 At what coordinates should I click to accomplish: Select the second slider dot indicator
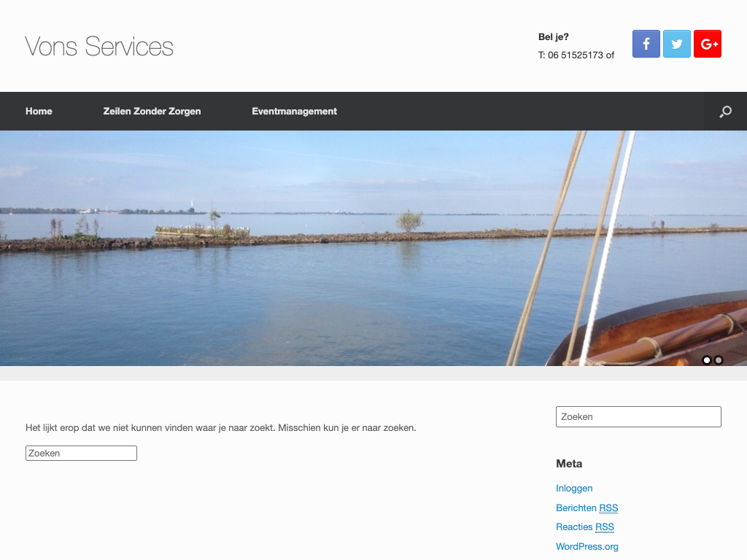(719, 360)
